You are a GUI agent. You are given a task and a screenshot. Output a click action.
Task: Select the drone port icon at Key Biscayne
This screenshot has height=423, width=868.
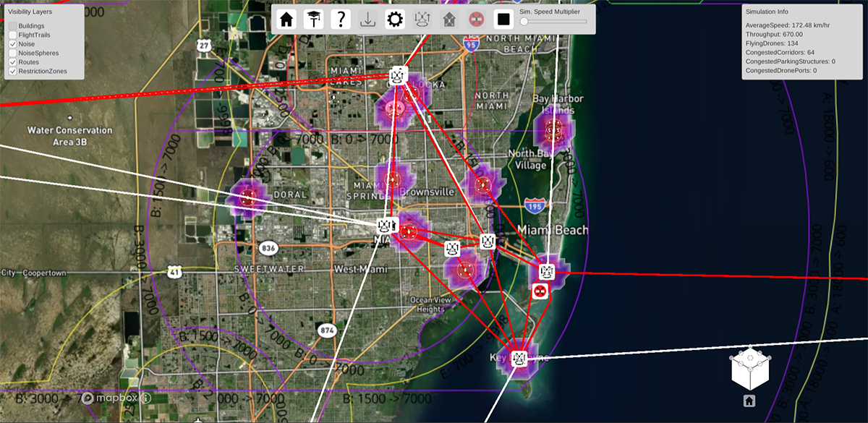click(519, 359)
